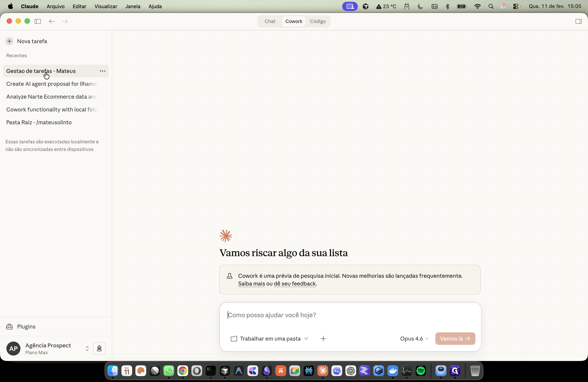Follow the Saiba mais link
This screenshot has width=588, height=382.
[x=251, y=284]
